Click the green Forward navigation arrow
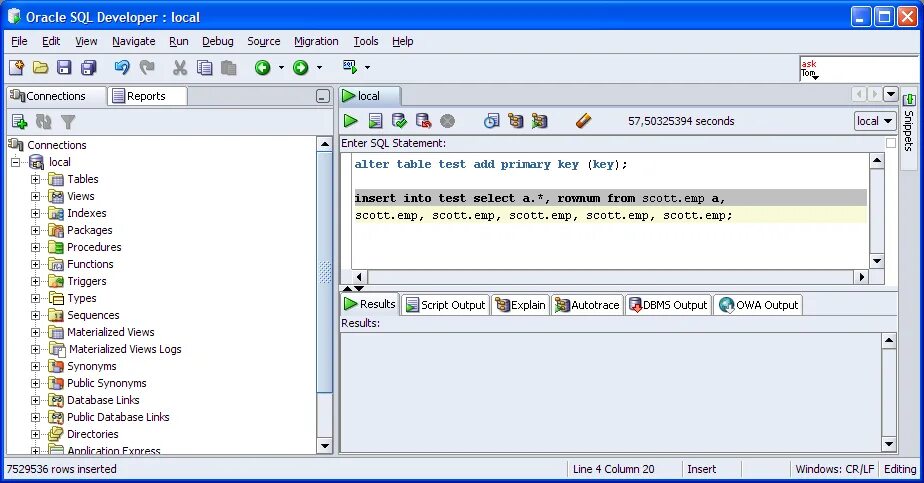The width and height of the screenshot is (924, 483). point(301,68)
